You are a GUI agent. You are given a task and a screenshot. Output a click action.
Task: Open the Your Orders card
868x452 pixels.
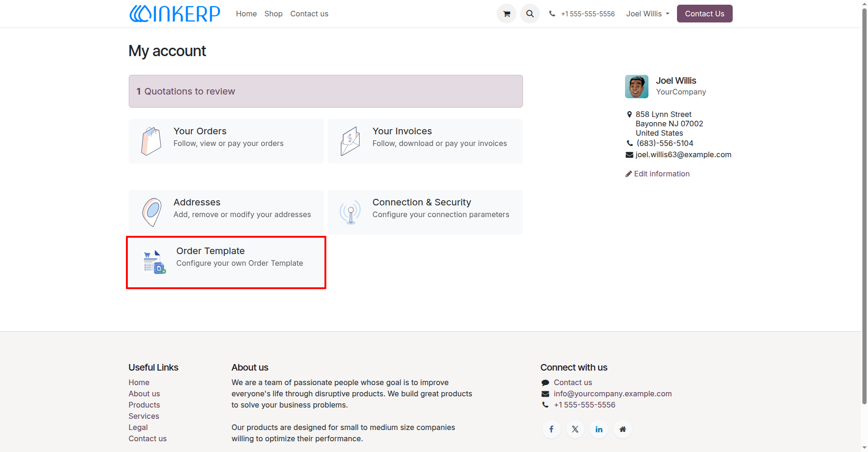(226, 141)
